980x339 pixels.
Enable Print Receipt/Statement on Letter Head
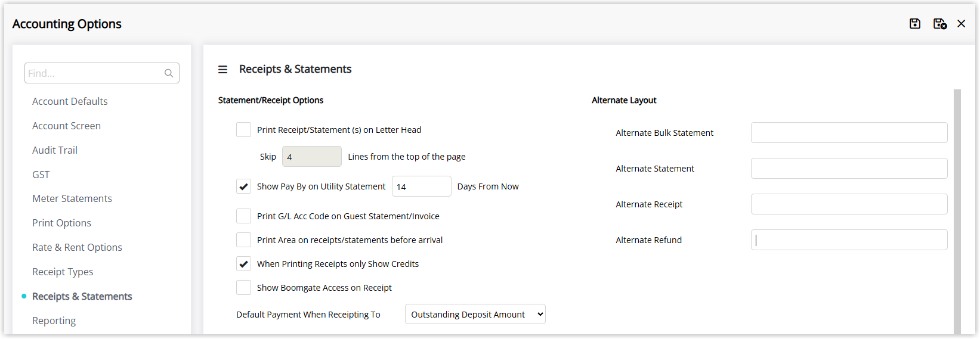click(x=243, y=130)
